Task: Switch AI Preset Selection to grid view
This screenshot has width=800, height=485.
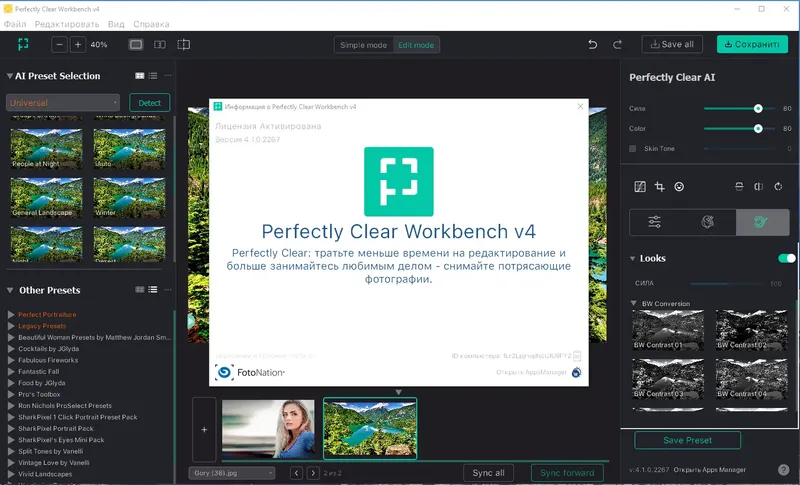Action: (139, 75)
